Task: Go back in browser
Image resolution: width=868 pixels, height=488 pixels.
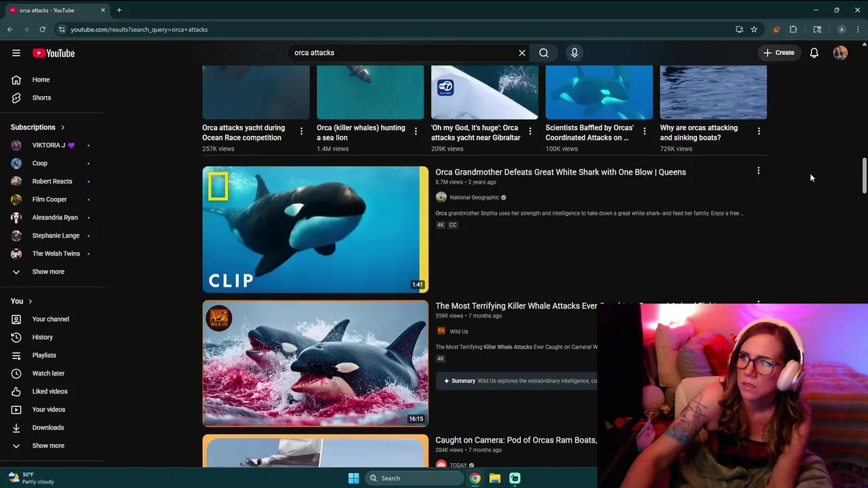Action: [10, 29]
